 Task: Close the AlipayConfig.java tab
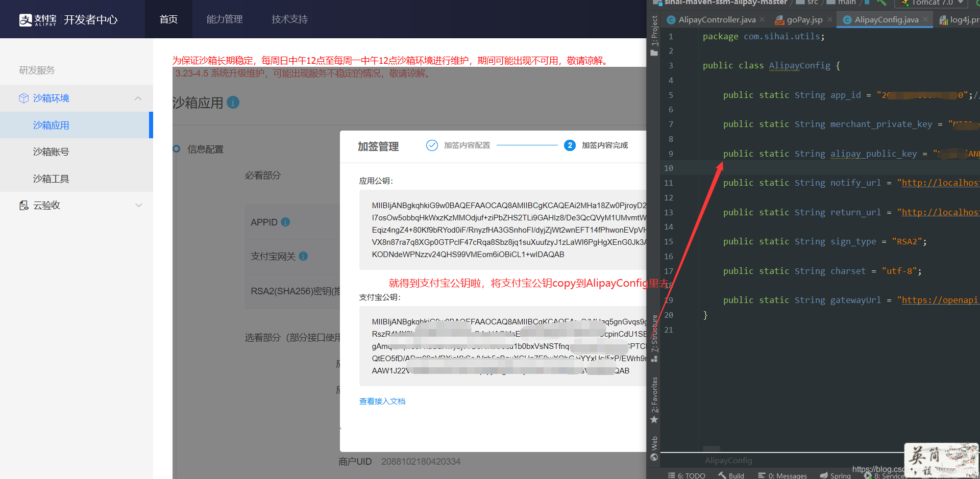point(925,19)
